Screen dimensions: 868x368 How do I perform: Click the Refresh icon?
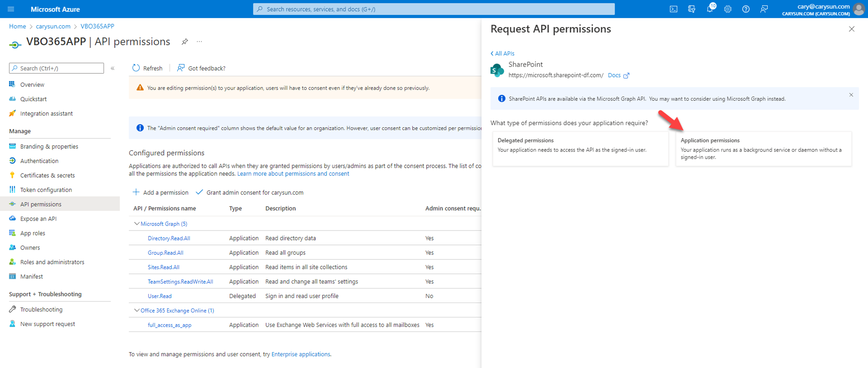[x=136, y=68]
